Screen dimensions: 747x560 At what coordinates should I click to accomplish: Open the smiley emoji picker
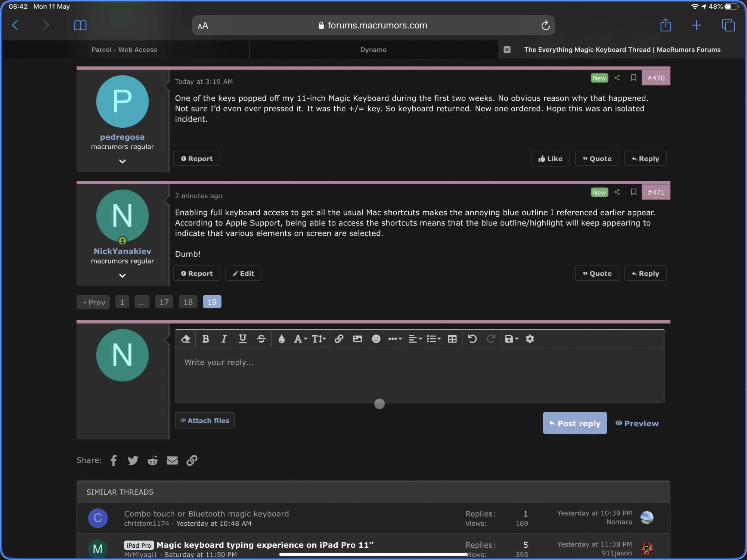click(376, 339)
